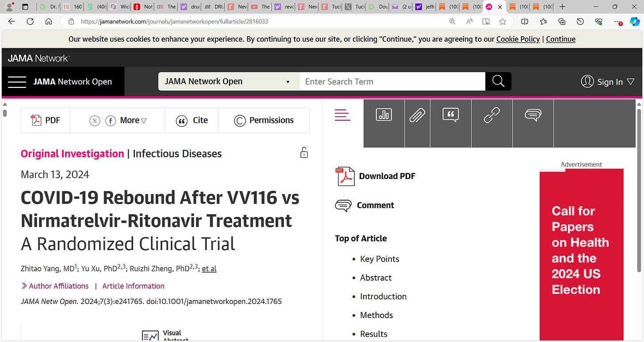This screenshot has height=342, width=644.
Task: Click Continue on cookie banner
Action: [561, 39]
